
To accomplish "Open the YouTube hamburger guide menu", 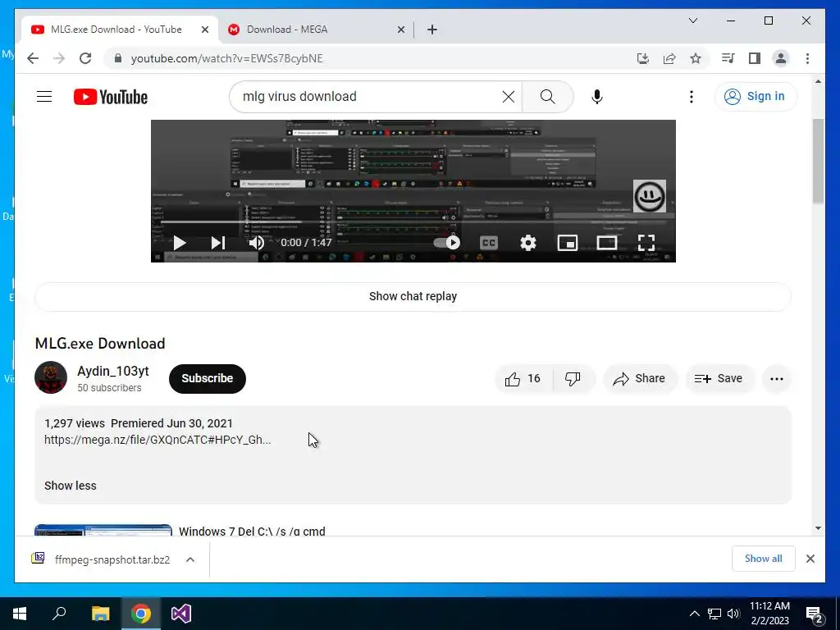I will coord(44,97).
